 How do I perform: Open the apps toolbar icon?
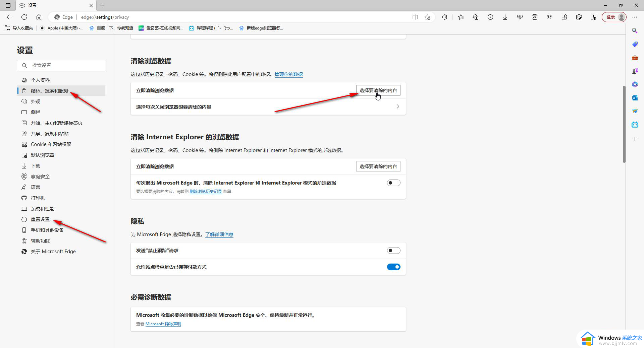(x=564, y=17)
